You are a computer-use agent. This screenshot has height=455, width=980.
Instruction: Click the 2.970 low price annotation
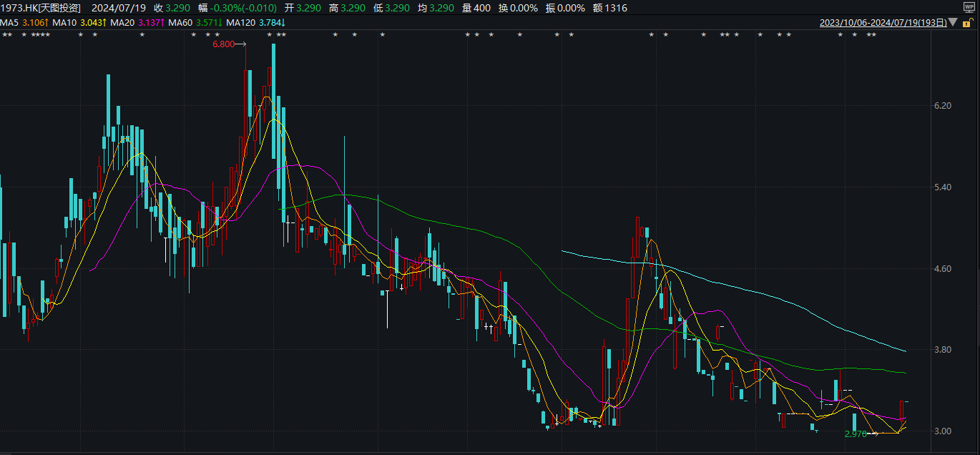point(856,434)
